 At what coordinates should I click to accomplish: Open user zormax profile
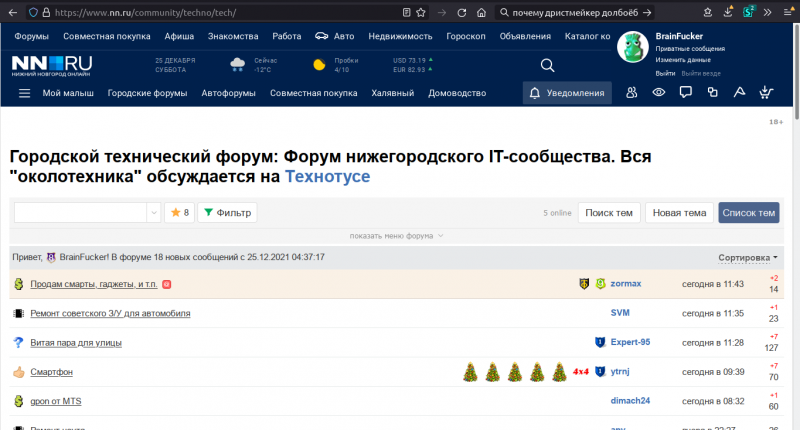(626, 284)
